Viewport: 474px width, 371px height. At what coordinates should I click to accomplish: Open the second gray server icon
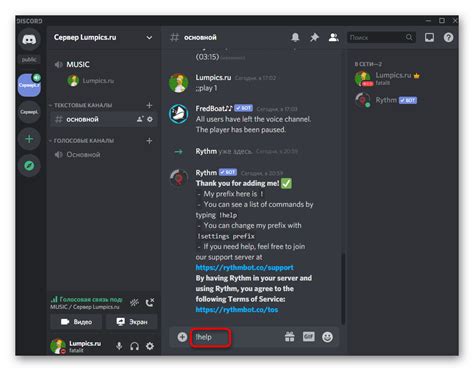click(x=29, y=112)
